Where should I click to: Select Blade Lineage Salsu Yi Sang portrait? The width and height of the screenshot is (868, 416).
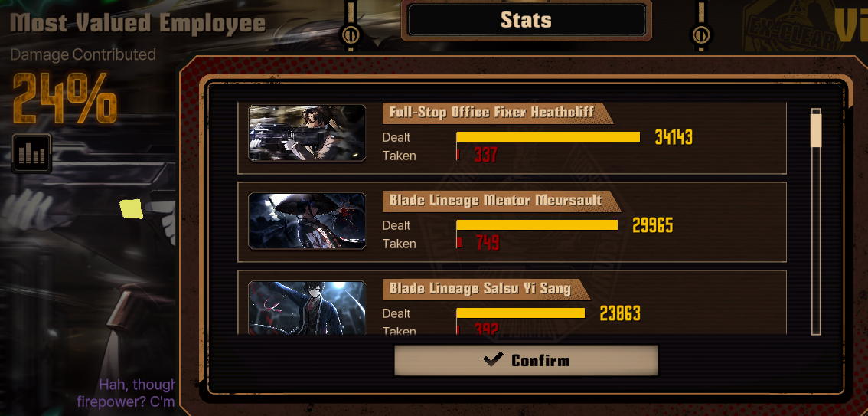(307, 307)
